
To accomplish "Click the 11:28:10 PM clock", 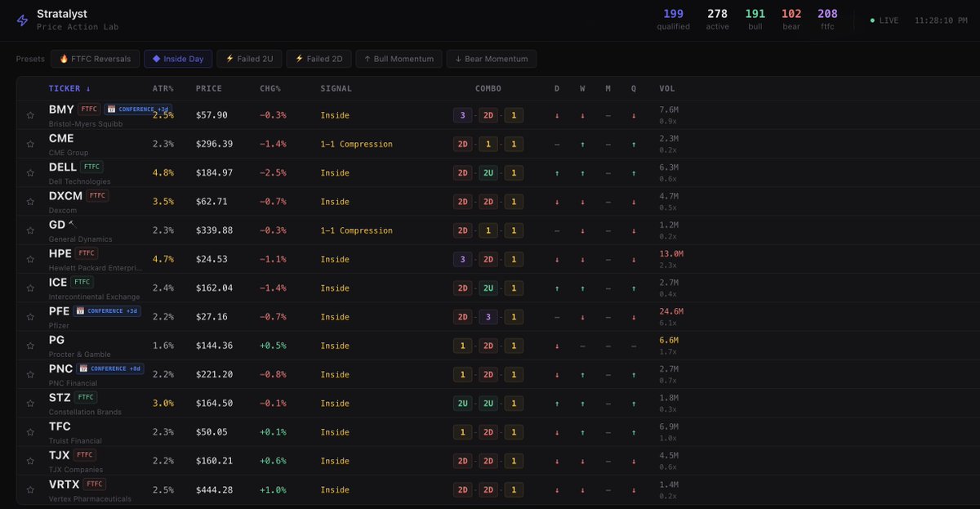I will [x=939, y=20].
